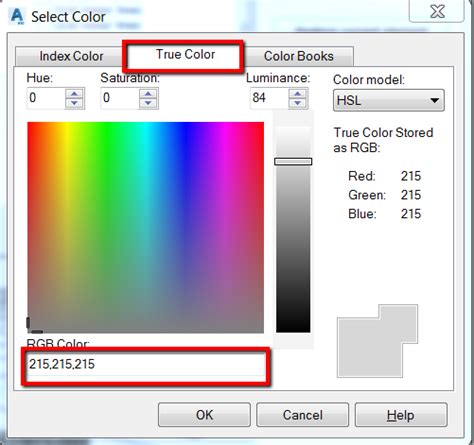This screenshot has height=445, width=474.
Task: Click the RGB Color input field
Action: click(x=146, y=364)
